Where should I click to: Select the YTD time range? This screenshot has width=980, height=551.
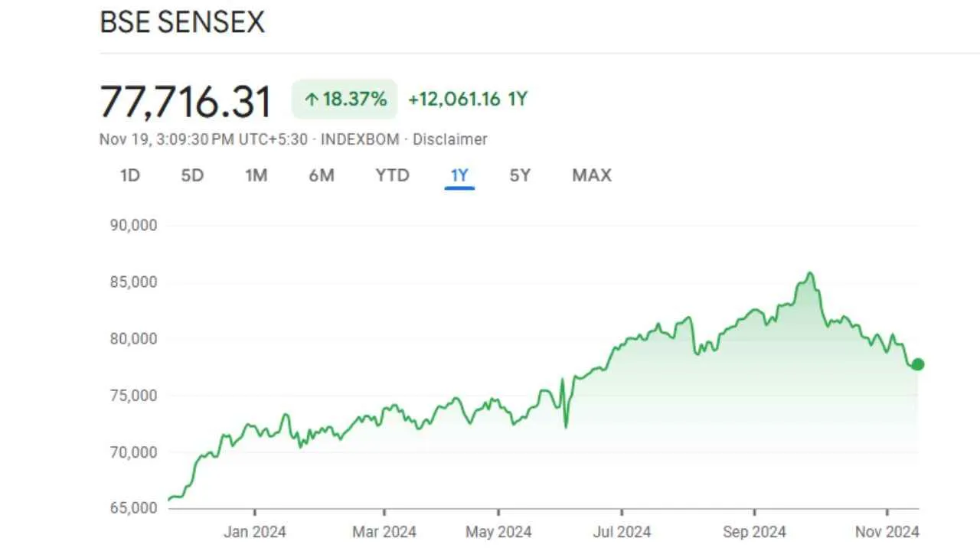pos(392,175)
